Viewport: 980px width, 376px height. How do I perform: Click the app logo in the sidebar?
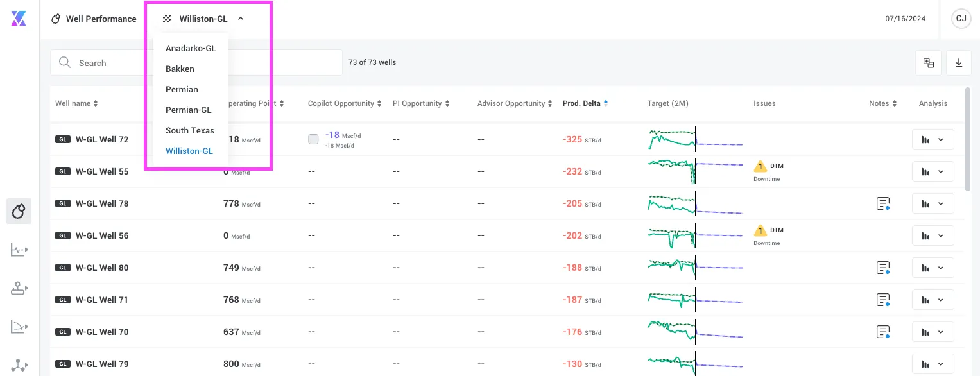pyautogui.click(x=19, y=19)
